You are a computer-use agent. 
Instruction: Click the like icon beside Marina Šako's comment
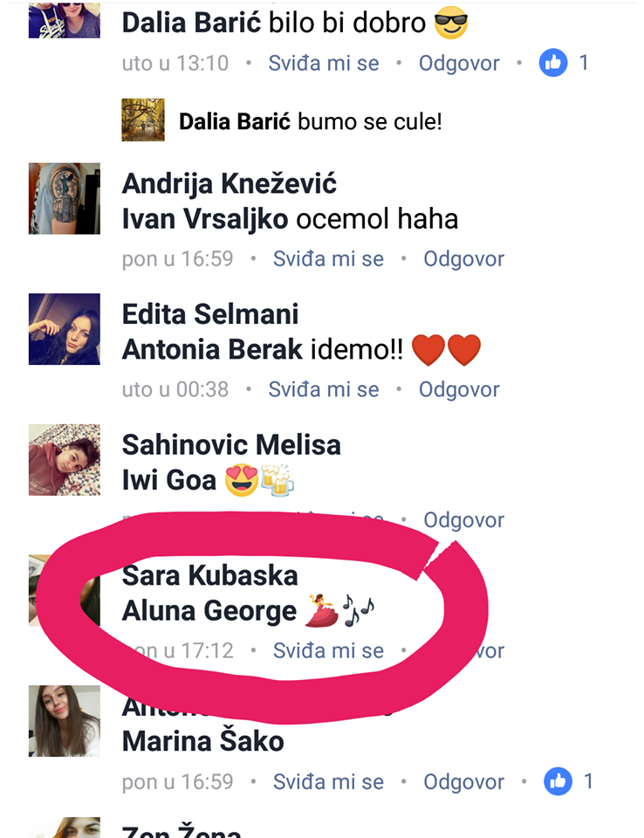pos(558,781)
